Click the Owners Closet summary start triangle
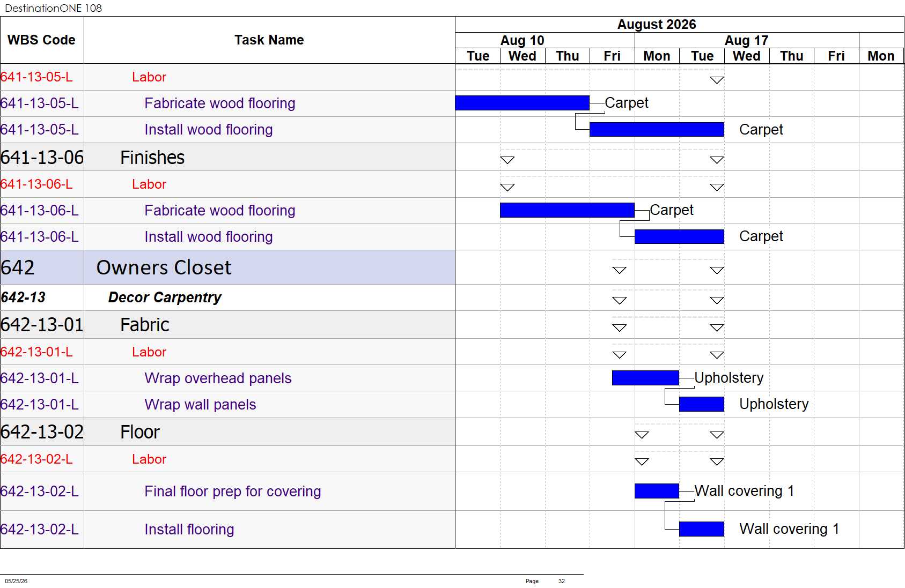This screenshot has height=588, width=905. (620, 270)
